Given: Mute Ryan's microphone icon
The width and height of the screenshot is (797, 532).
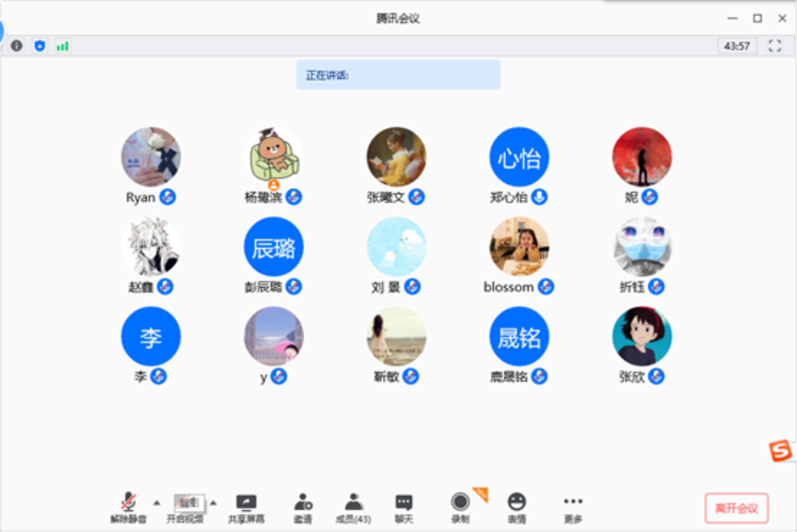Looking at the screenshot, I should [168, 197].
